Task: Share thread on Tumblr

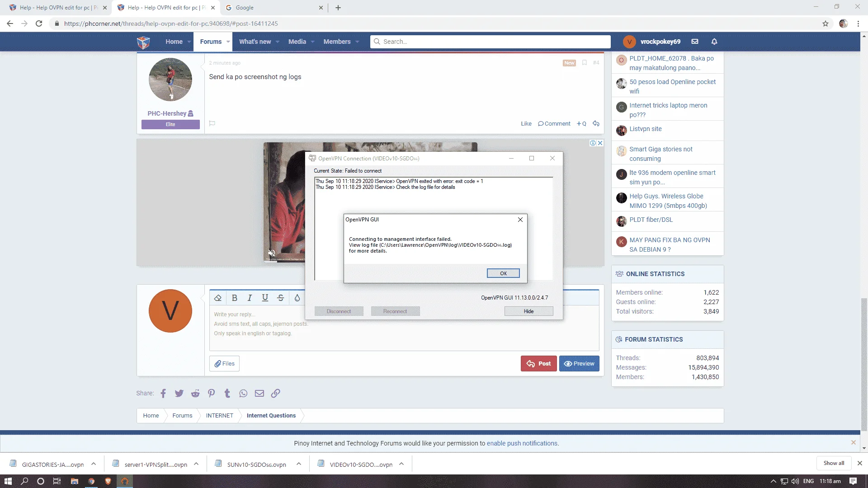Action: [x=227, y=394]
